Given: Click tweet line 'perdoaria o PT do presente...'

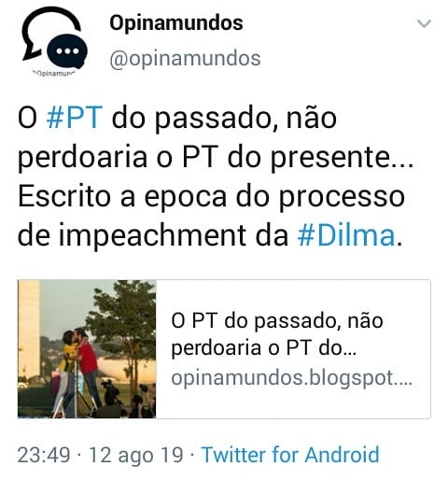Looking at the screenshot, I should coord(216,158).
